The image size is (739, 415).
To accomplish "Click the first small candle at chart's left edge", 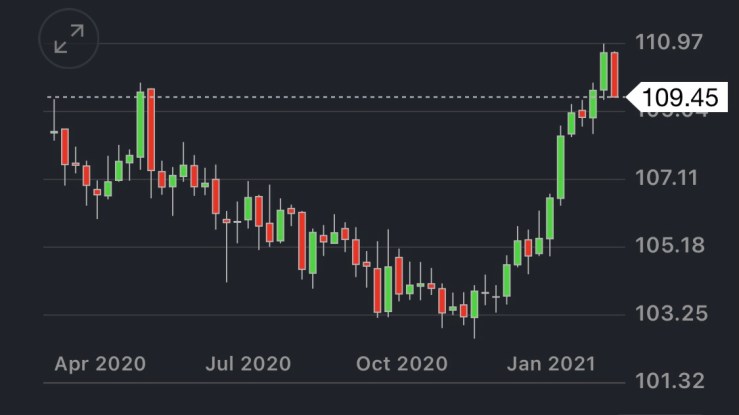I will [x=54, y=132].
